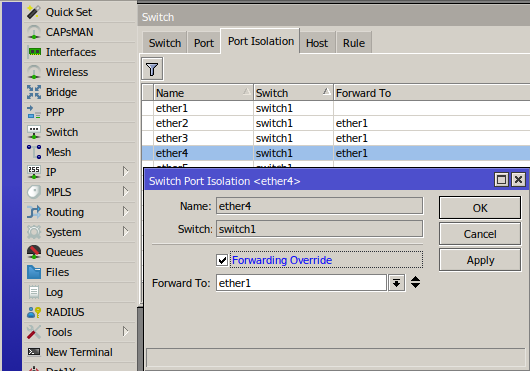The width and height of the screenshot is (530, 371).
Task: Open the Files folder icon
Action: [x=34, y=272]
